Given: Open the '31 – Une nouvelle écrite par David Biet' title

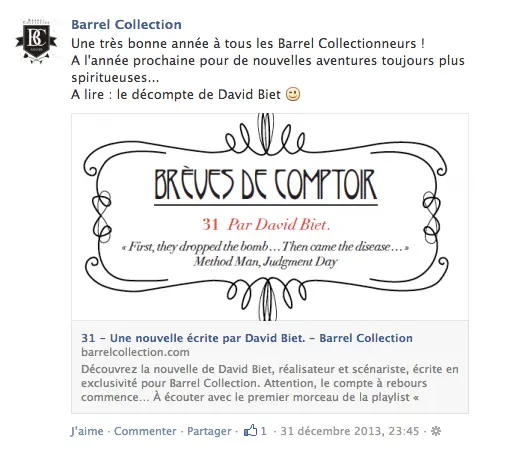Looking at the screenshot, I should tap(247, 338).
